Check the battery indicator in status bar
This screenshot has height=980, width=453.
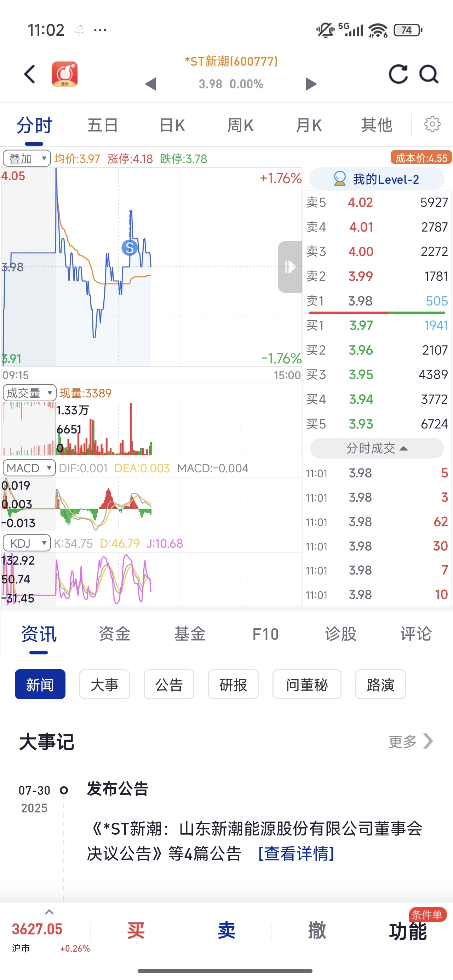[x=408, y=30]
